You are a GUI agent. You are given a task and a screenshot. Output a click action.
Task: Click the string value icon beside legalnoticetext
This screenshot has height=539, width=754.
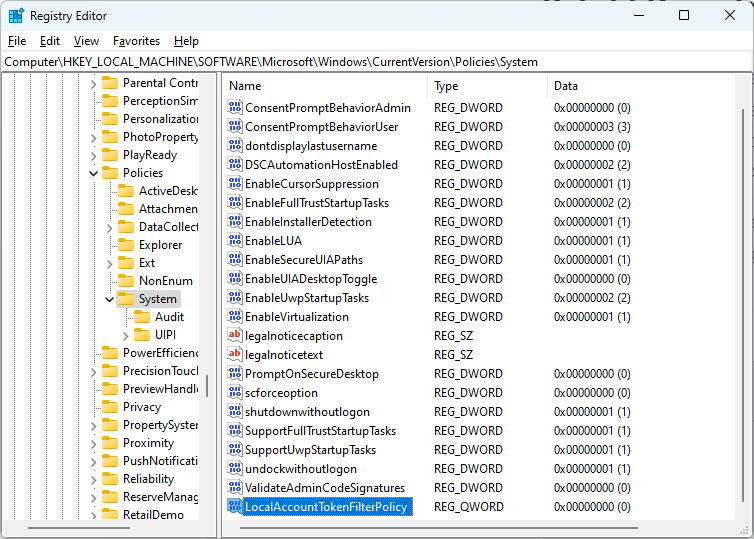tap(235, 354)
